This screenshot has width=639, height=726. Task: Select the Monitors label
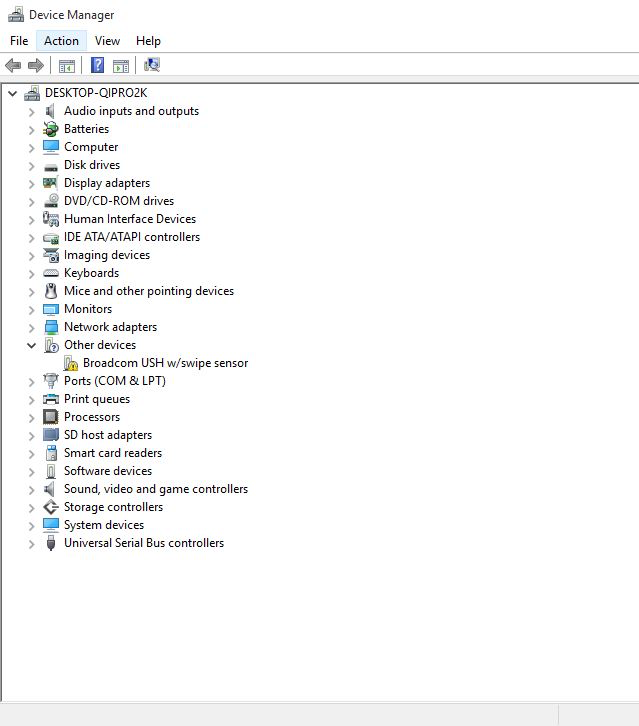[x=88, y=309]
